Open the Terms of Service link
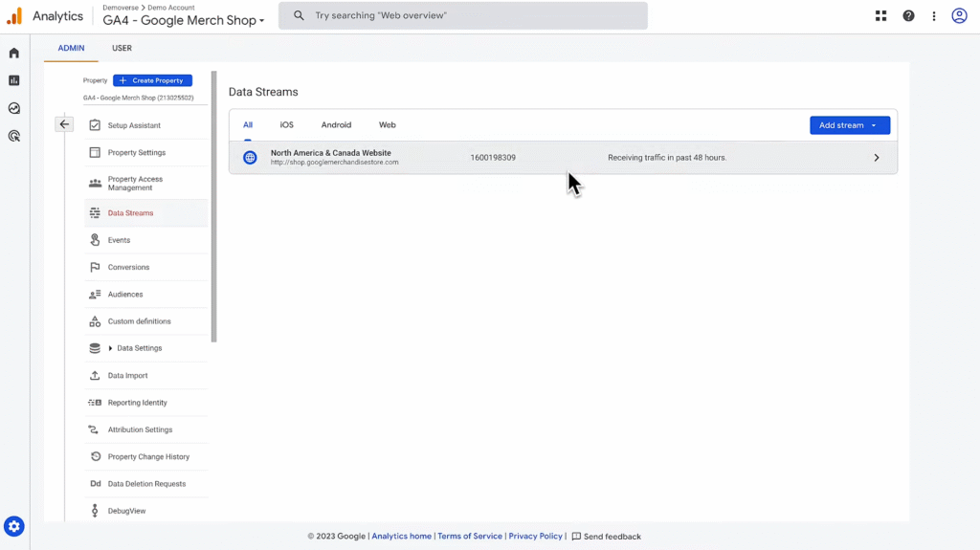 [469, 537]
